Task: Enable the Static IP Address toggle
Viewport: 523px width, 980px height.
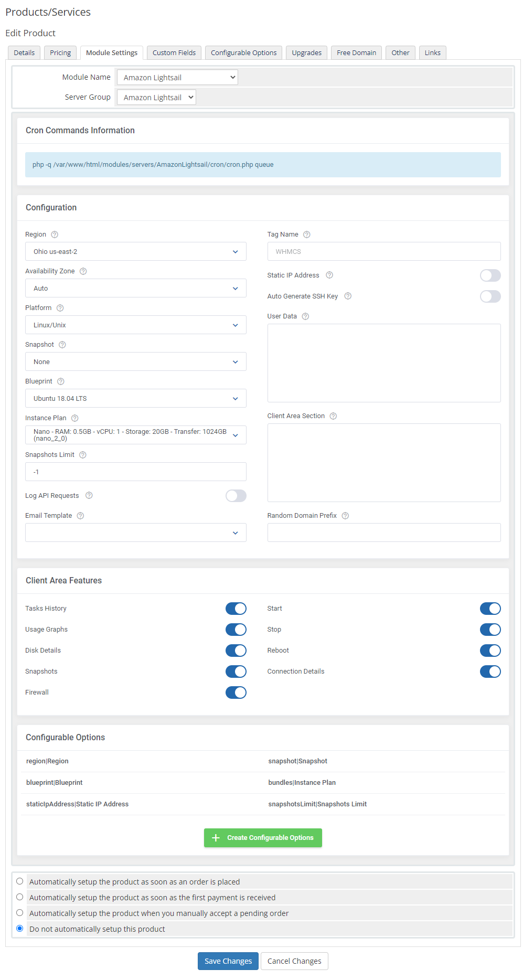Action: pyautogui.click(x=490, y=275)
